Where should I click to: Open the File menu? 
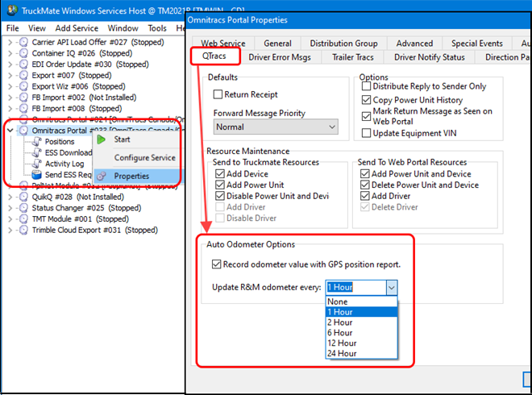pyautogui.click(x=13, y=28)
